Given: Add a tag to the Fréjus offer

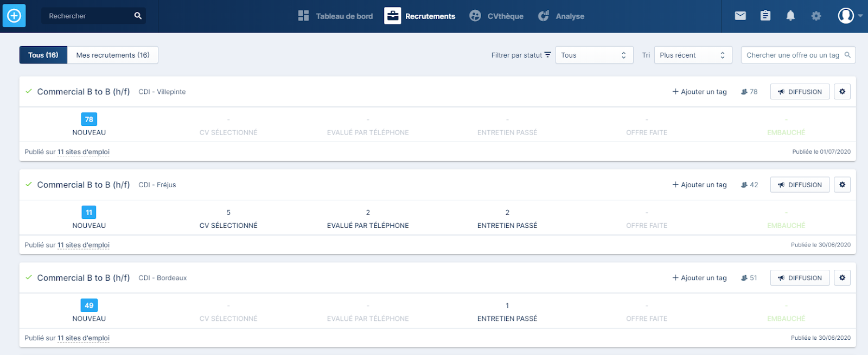Looking at the screenshot, I should (x=699, y=185).
